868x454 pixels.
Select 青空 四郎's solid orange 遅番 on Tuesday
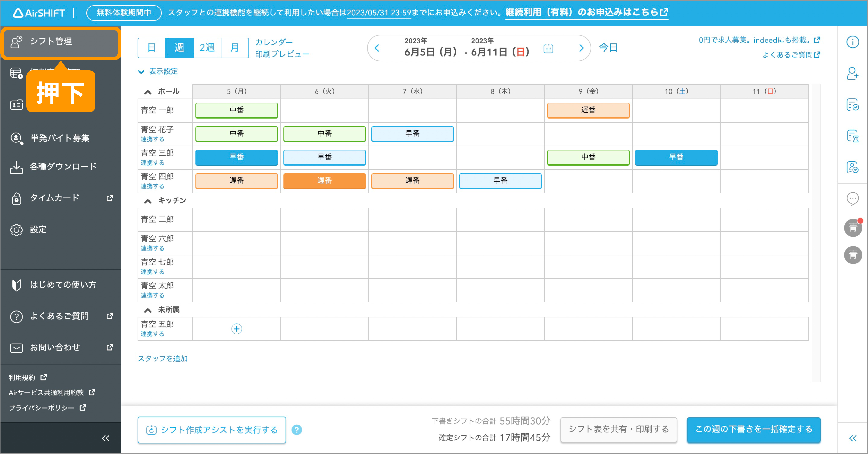tap(325, 181)
